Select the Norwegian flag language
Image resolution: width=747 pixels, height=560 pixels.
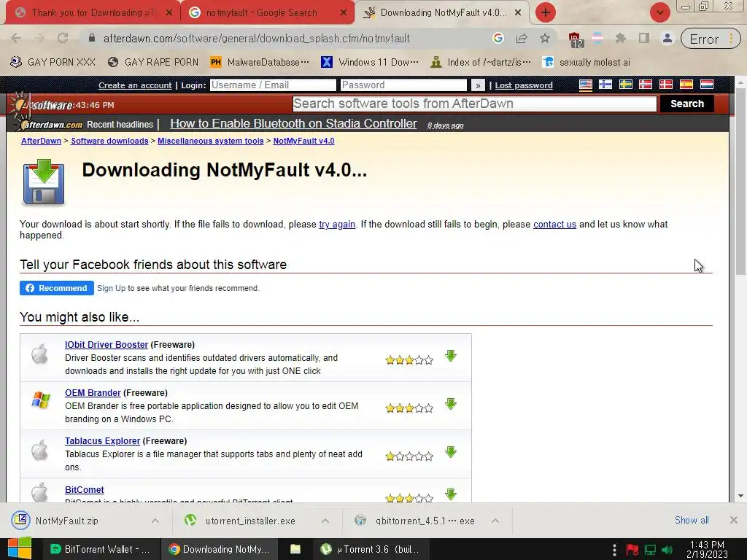tap(646, 85)
